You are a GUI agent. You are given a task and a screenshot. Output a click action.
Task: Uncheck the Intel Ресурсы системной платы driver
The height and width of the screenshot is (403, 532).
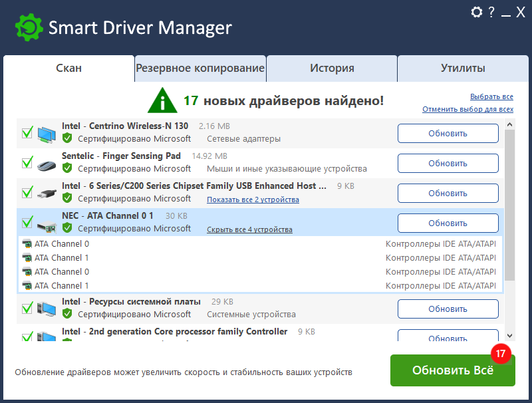pos(27,309)
